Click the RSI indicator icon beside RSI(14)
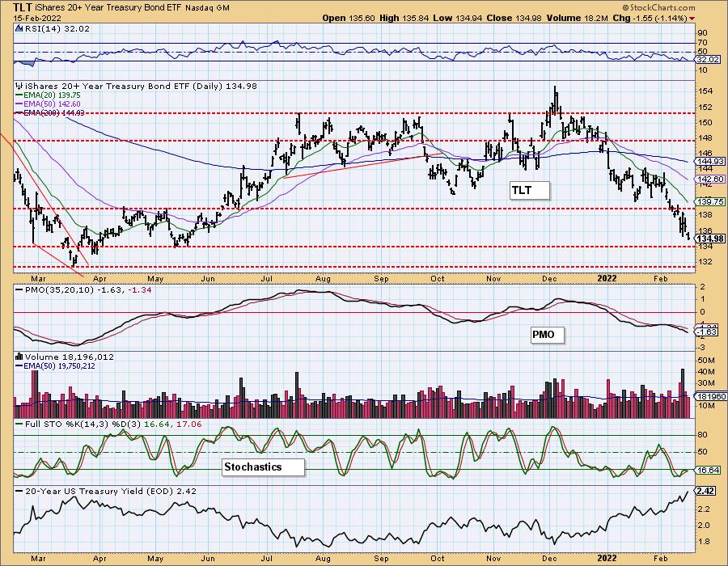The height and width of the screenshot is (566, 728). (19, 28)
